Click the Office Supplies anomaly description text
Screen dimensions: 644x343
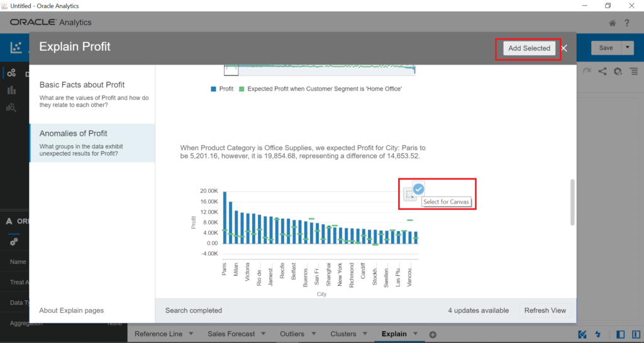(x=303, y=152)
